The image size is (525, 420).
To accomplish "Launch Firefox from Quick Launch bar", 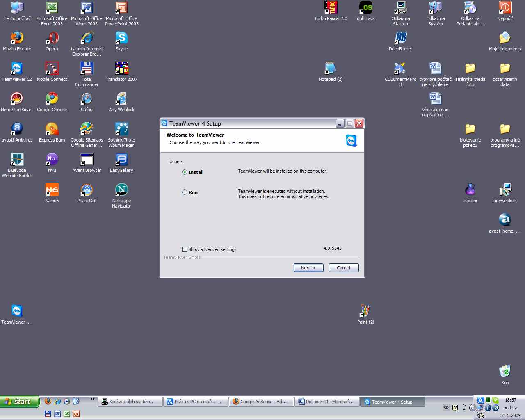I will coord(48,402).
